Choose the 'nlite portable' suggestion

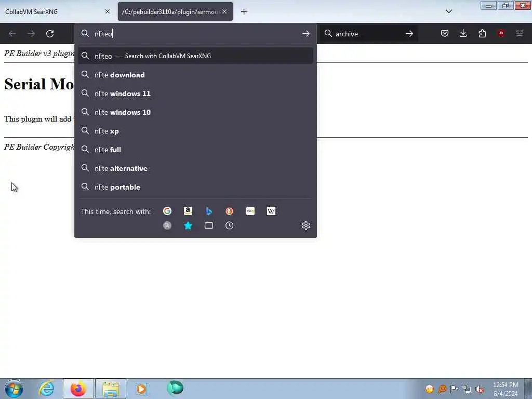click(x=195, y=187)
